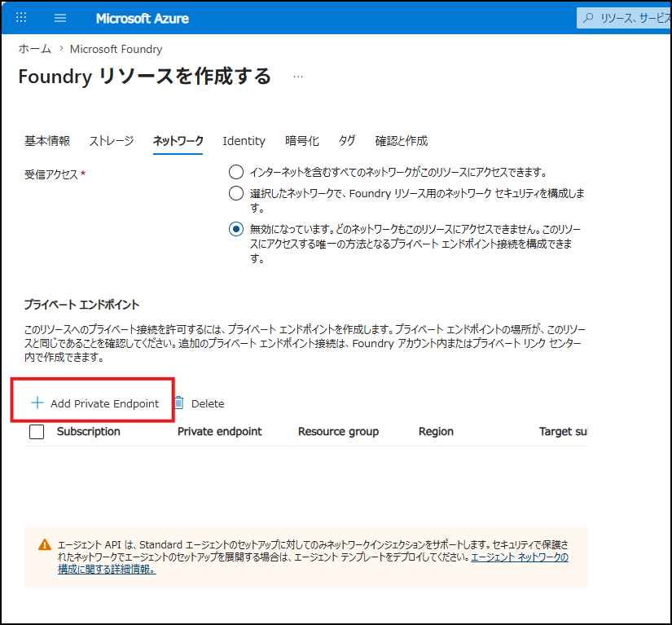Viewport: 672px width, 625px height.
Task: Click the Subscription column header
Action: pos(89,431)
